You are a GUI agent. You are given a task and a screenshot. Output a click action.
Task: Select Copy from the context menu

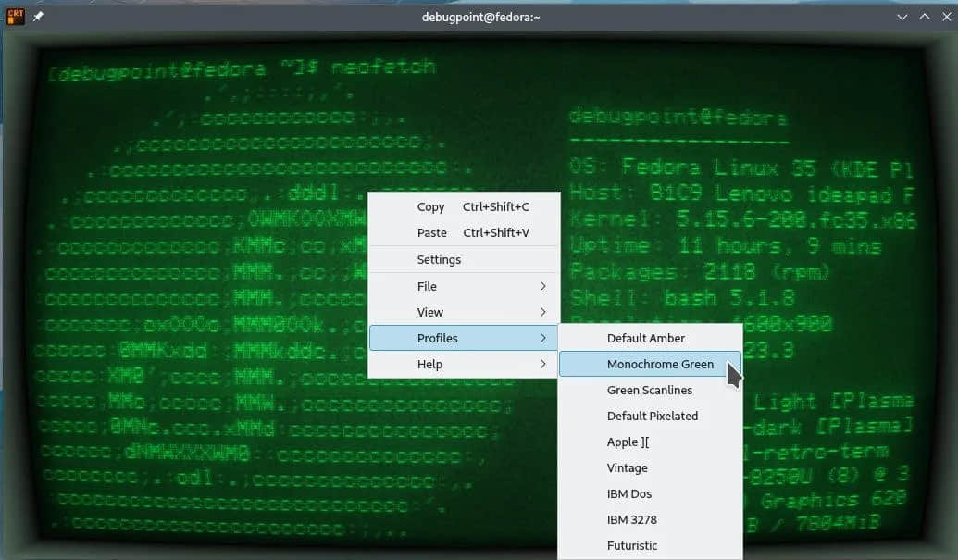(x=431, y=207)
